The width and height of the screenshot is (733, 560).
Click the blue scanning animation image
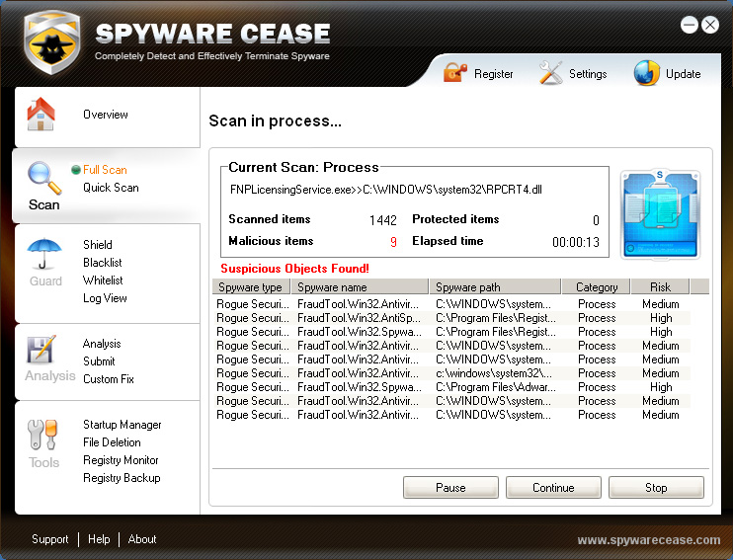[660, 214]
